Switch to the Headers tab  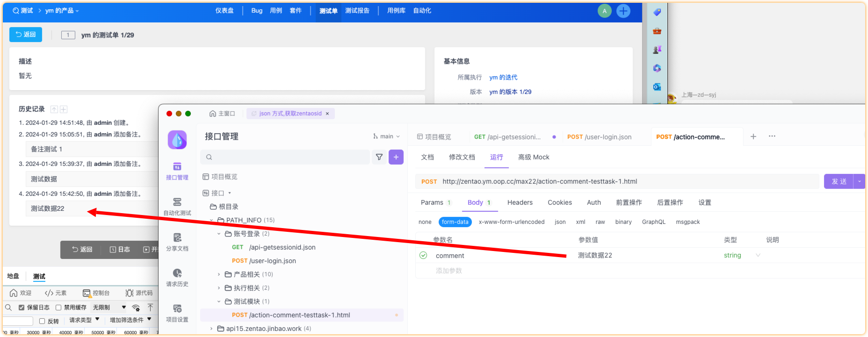click(x=520, y=202)
